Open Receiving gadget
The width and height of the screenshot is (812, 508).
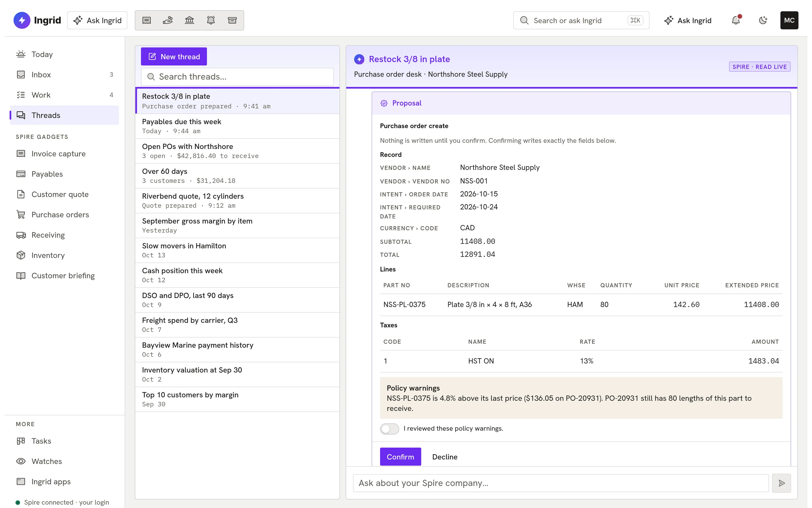pos(64,235)
